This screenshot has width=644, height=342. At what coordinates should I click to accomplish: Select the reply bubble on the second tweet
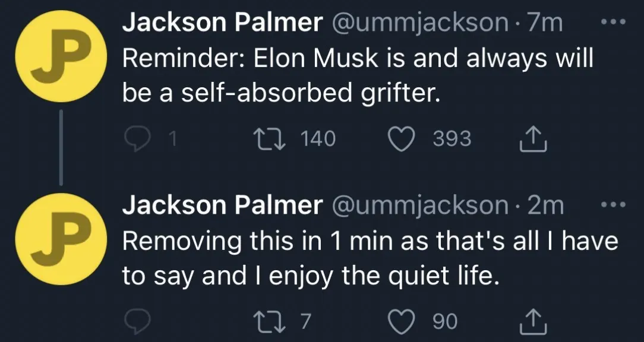tap(137, 321)
